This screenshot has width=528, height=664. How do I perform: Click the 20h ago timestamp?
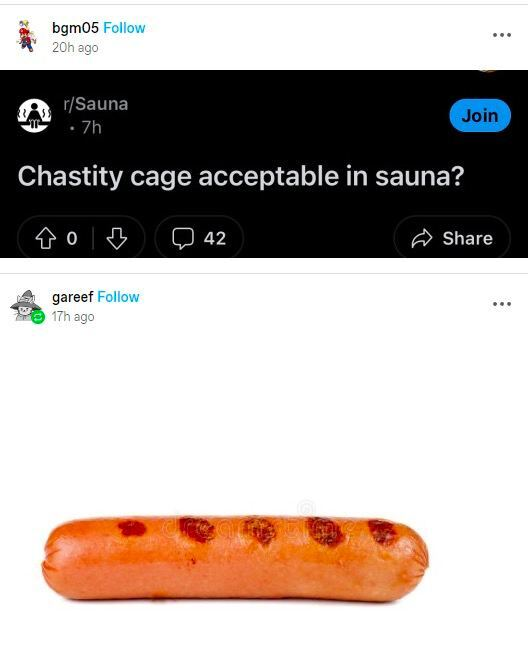[75, 48]
